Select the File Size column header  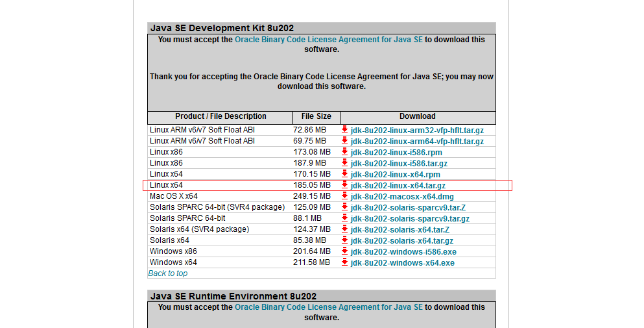click(316, 116)
